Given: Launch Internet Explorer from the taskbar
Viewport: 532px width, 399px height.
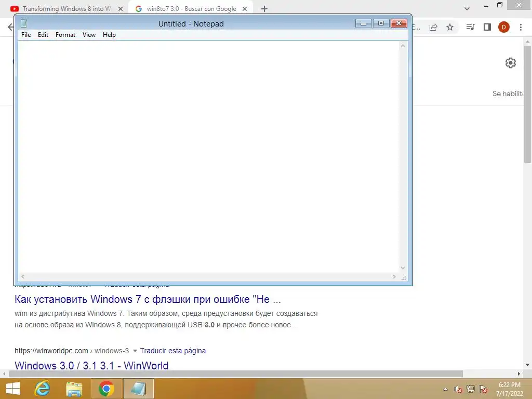Looking at the screenshot, I should tap(43, 389).
